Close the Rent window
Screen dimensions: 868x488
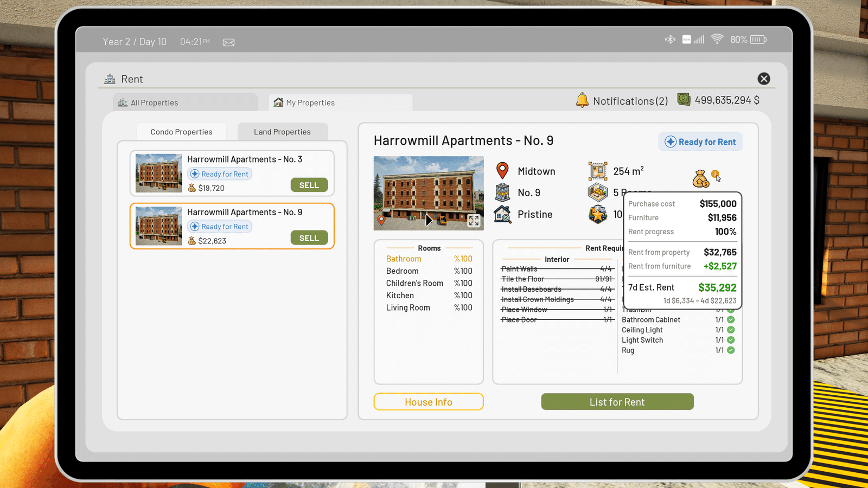coord(764,79)
